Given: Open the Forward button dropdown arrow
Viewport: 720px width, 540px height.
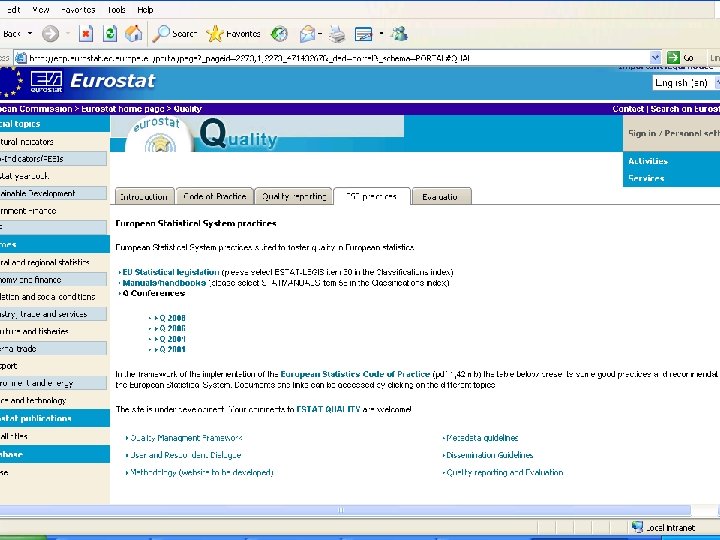Looking at the screenshot, I should [x=68, y=34].
